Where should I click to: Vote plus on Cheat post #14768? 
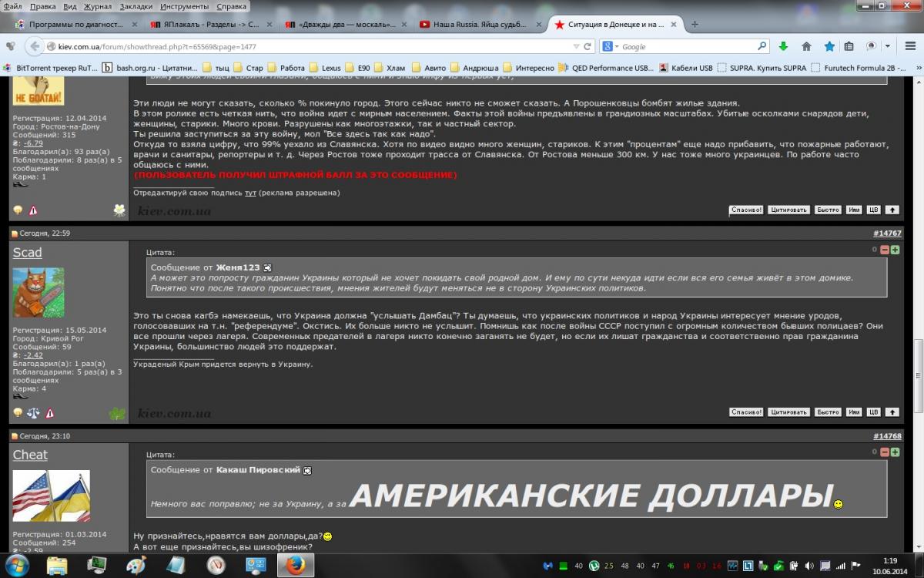point(895,452)
